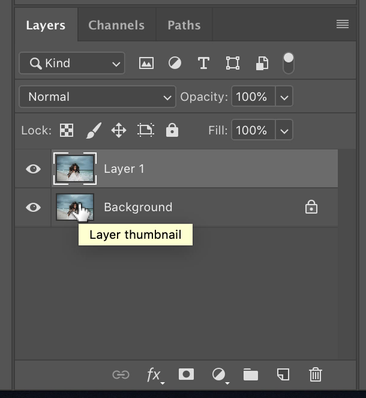This screenshot has height=398, width=366.
Task: Click the Opacity label
Action: (x=204, y=97)
